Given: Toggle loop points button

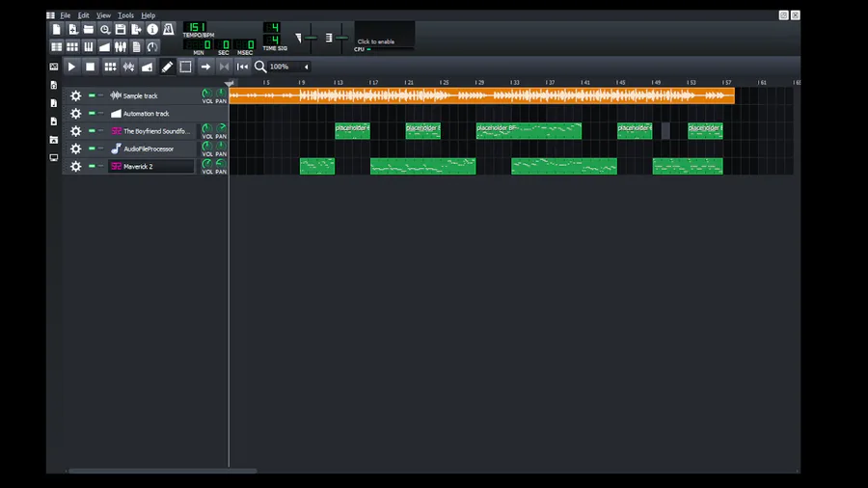Looking at the screenshot, I should click(224, 67).
